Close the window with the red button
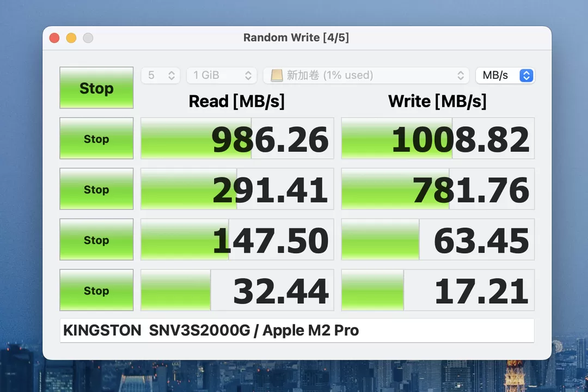This screenshot has height=392, width=588. [x=54, y=38]
